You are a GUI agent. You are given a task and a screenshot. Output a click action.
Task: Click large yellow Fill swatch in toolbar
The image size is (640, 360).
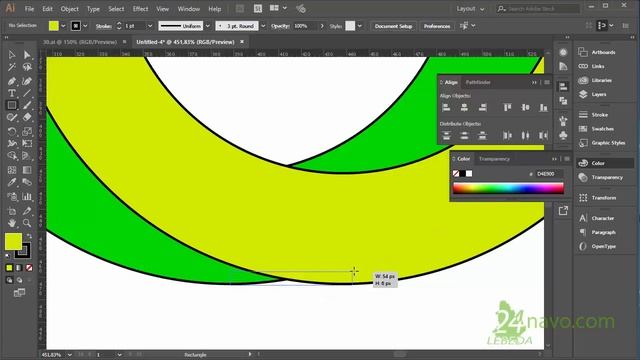pos(13,241)
